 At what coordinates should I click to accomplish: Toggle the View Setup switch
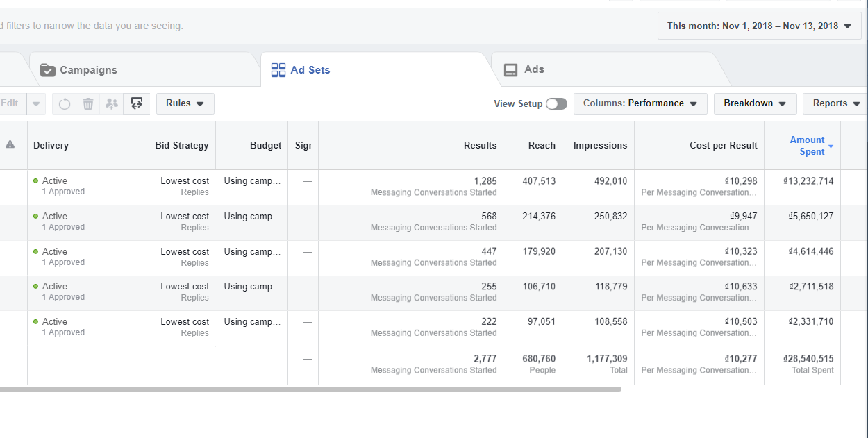[x=556, y=104]
